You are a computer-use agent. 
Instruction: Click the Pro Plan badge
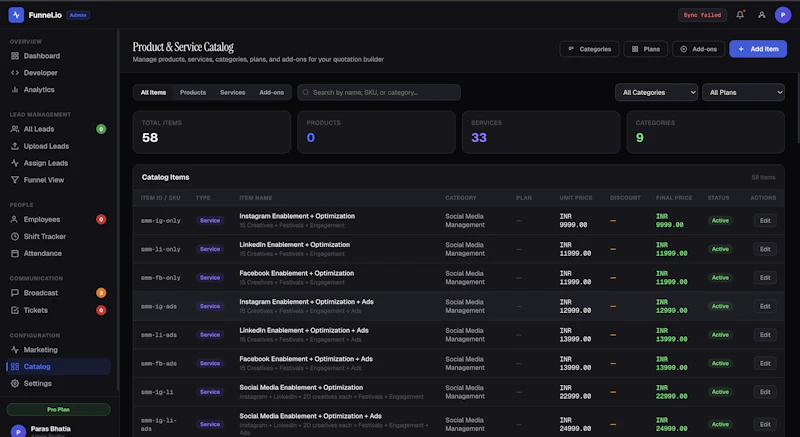(58, 409)
